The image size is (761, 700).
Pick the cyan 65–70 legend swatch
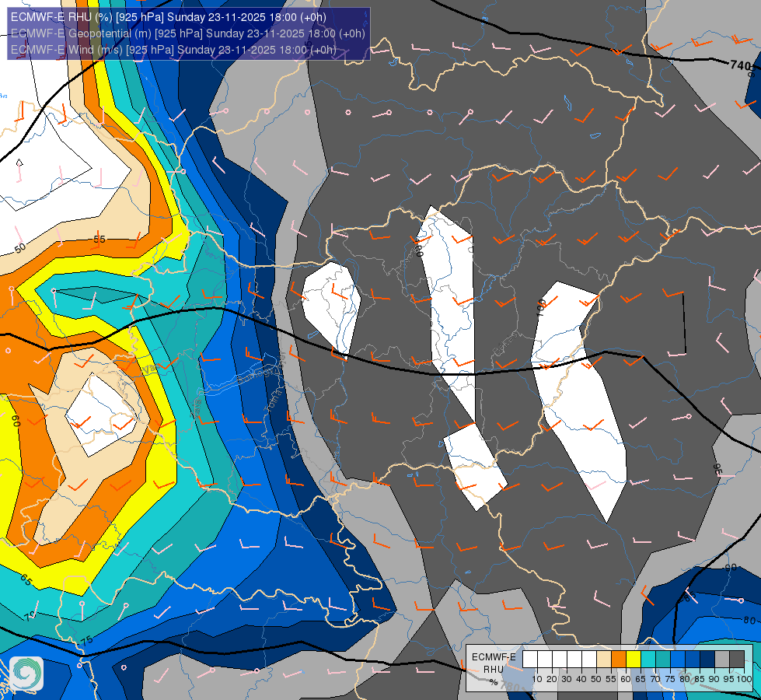click(648, 659)
